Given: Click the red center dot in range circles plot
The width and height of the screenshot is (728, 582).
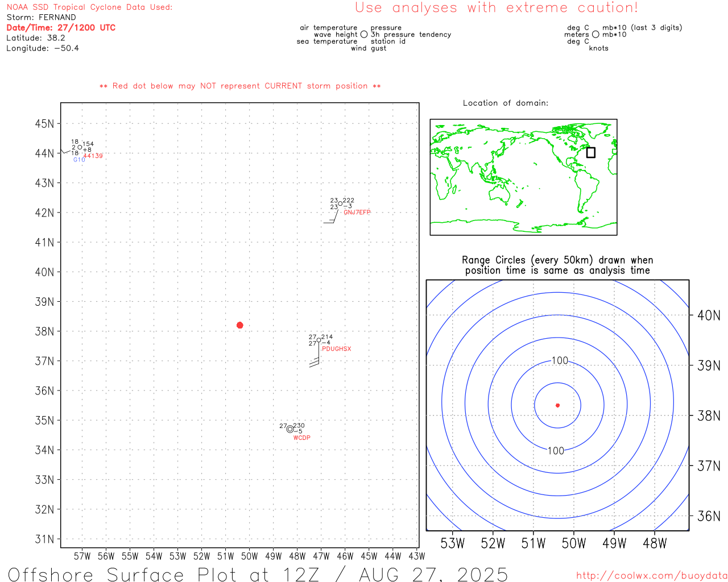Looking at the screenshot, I should (557, 405).
